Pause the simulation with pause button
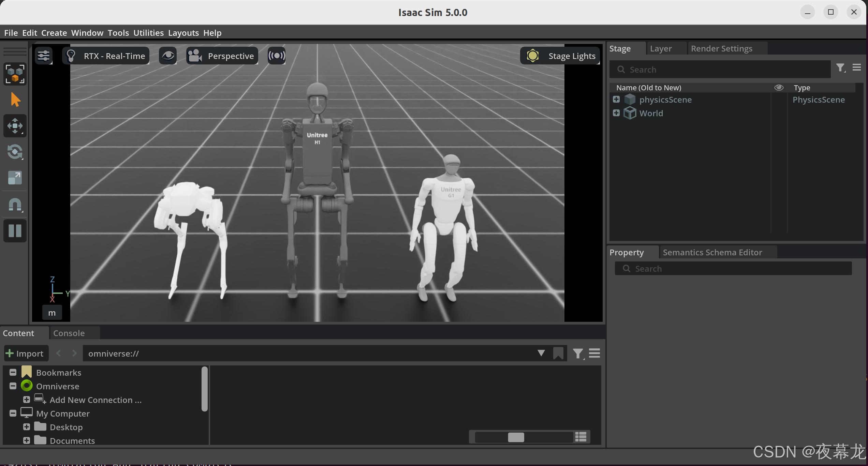 [x=15, y=231]
